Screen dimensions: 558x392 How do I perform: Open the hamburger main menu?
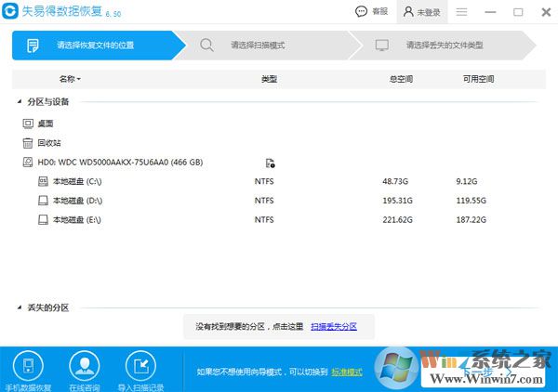tap(461, 12)
